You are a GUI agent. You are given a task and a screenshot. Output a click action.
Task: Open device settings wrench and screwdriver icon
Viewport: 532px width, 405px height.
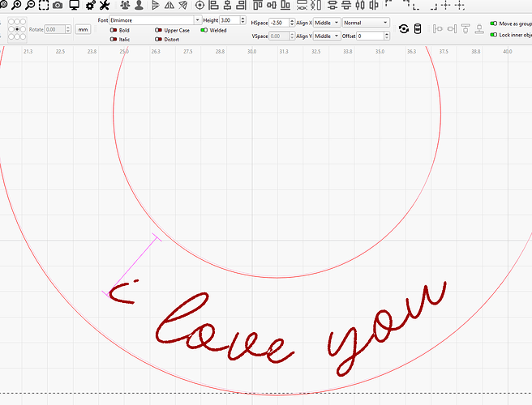pyautogui.click(x=104, y=5)
